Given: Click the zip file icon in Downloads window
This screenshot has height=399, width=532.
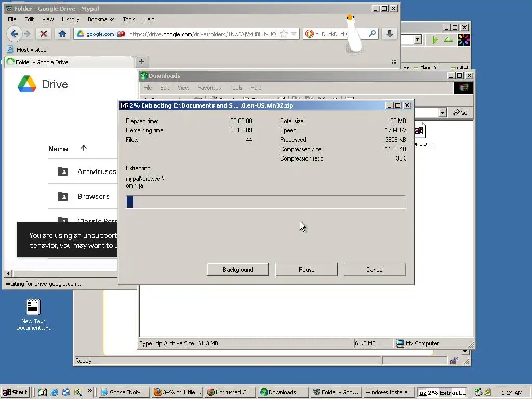Looking at the screenshot, I should pos(420,130).
